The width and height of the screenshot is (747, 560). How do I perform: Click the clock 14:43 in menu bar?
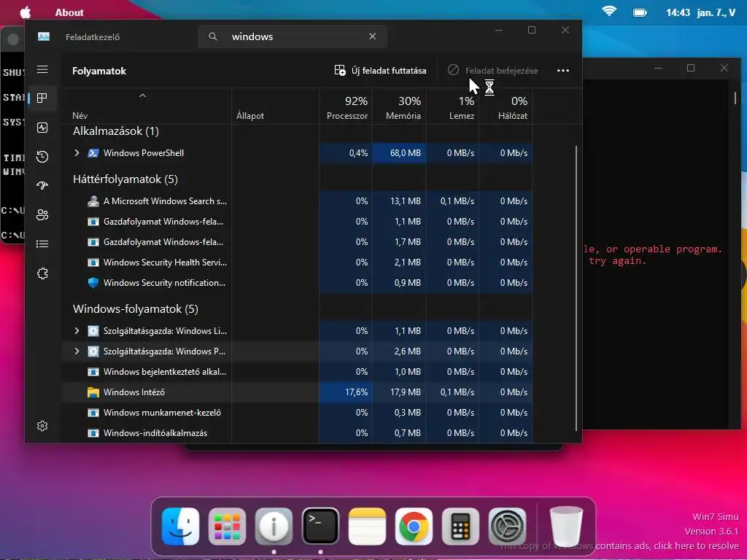click(x=678, y=12)
